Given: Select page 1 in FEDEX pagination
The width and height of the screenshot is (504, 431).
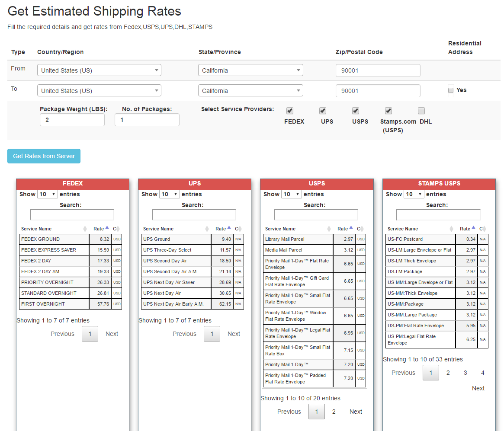Looking at the screenshot, I should pos(90,334).
